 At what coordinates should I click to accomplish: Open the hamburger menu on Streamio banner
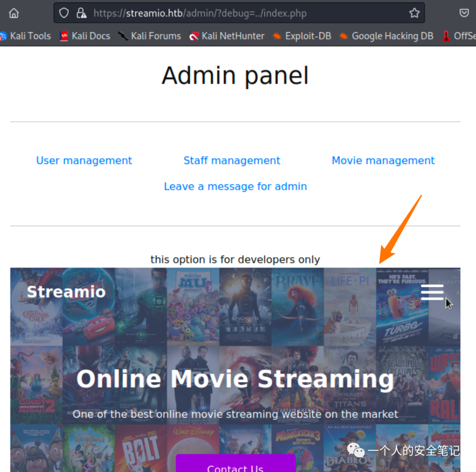click(x=432, y=292)
